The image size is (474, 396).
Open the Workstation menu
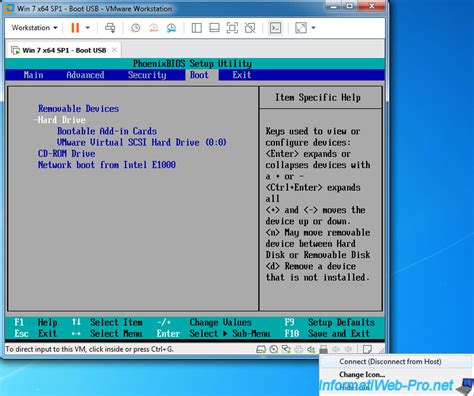35,28
